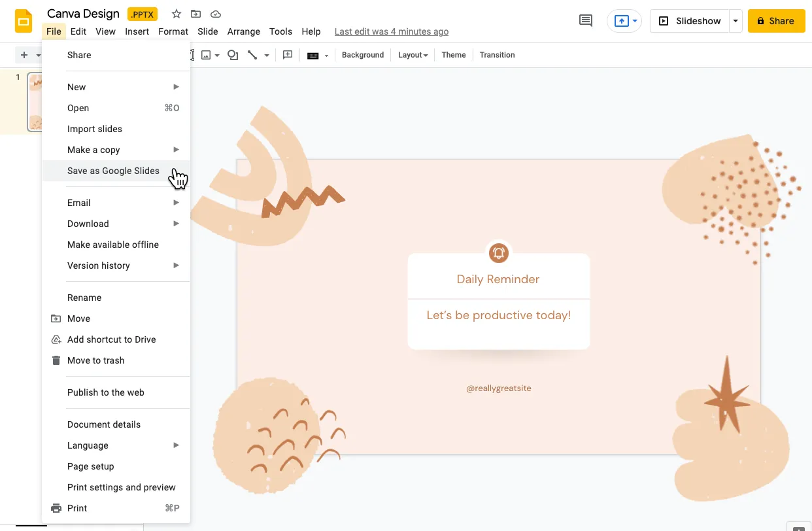Expand the Download submenu
The height and width of the screenshot is (531, 812).
[88, 224]
